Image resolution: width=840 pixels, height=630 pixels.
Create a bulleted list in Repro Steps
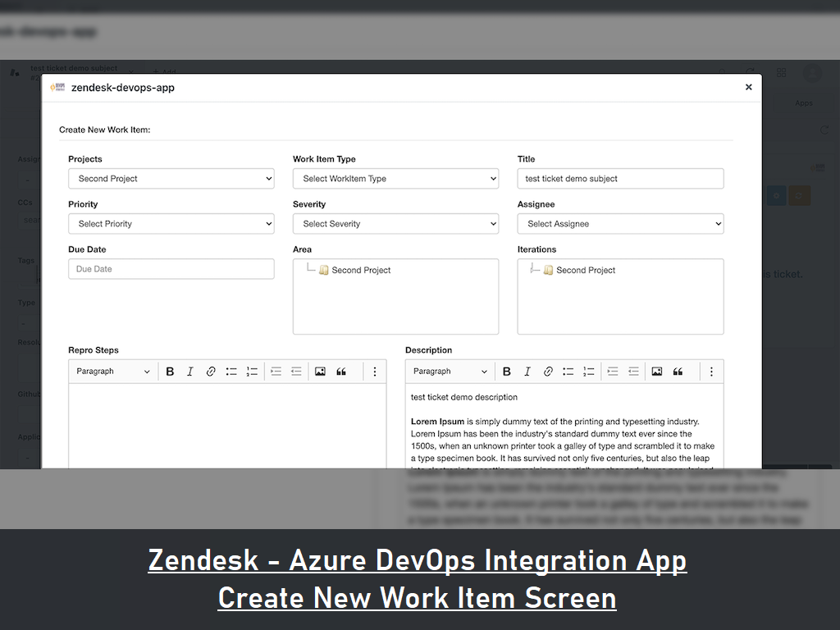pyautogui.click(x=231, y=371)
